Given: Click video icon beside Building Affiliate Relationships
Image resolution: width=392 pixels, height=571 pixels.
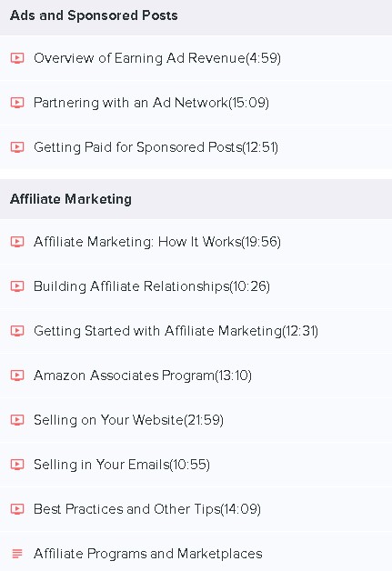Looking at the screenshot, I should point(17,286).
